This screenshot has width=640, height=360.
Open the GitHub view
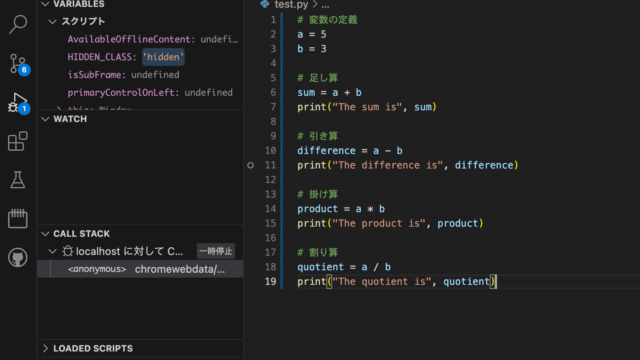[x=18, y=258]
